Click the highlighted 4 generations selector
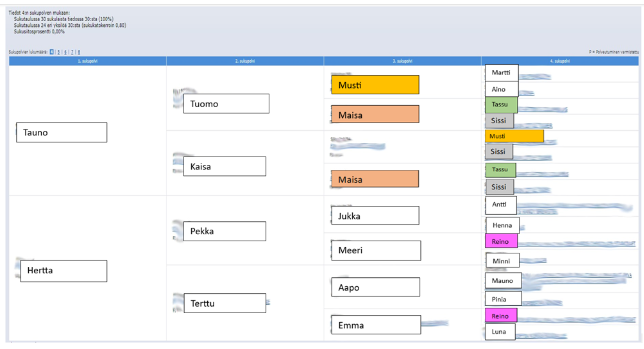644x349 pixels. pos(52,52)
